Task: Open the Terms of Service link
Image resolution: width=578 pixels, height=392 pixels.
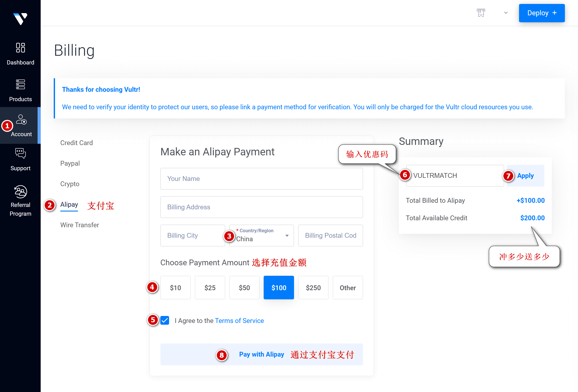Action: click(x=239, y=321)
